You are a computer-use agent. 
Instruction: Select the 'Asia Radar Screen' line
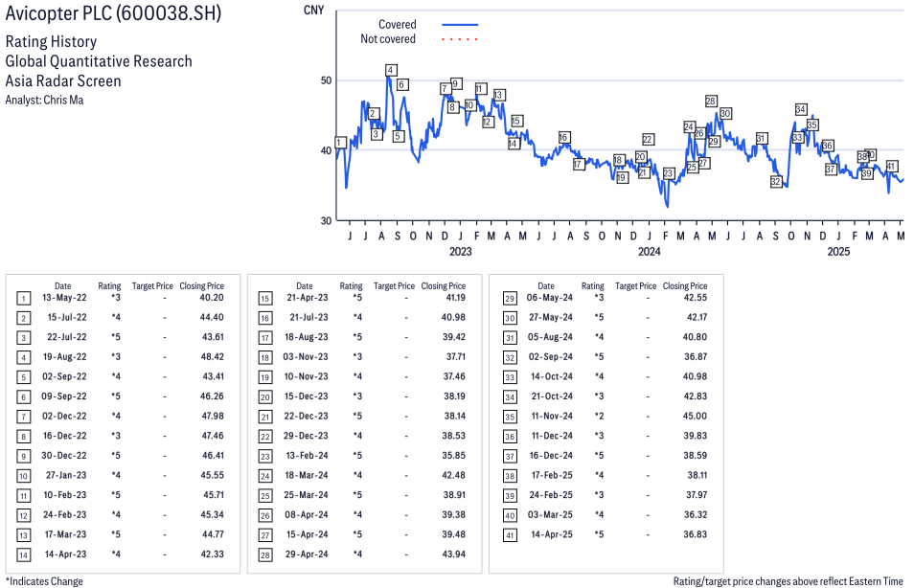tap(63, 81)
